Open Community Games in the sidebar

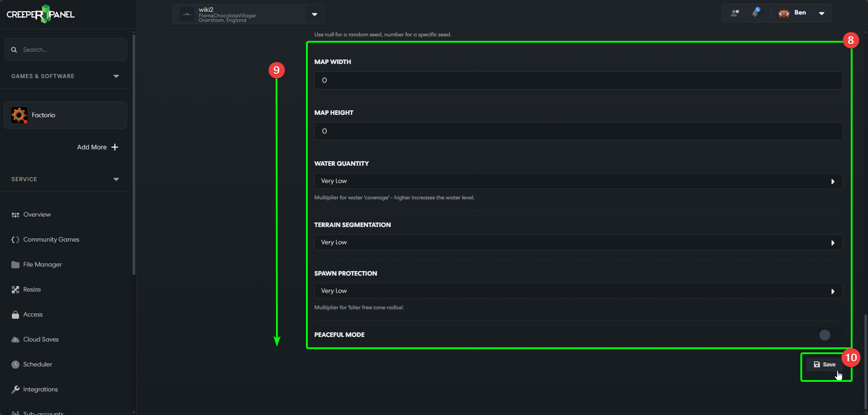(x=51, y=239)
